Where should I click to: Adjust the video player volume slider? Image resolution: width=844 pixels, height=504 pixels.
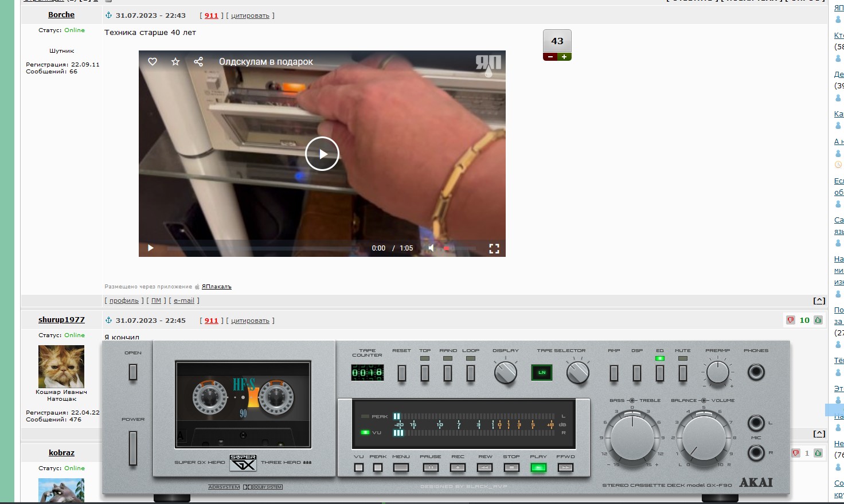tap(460, 248)
